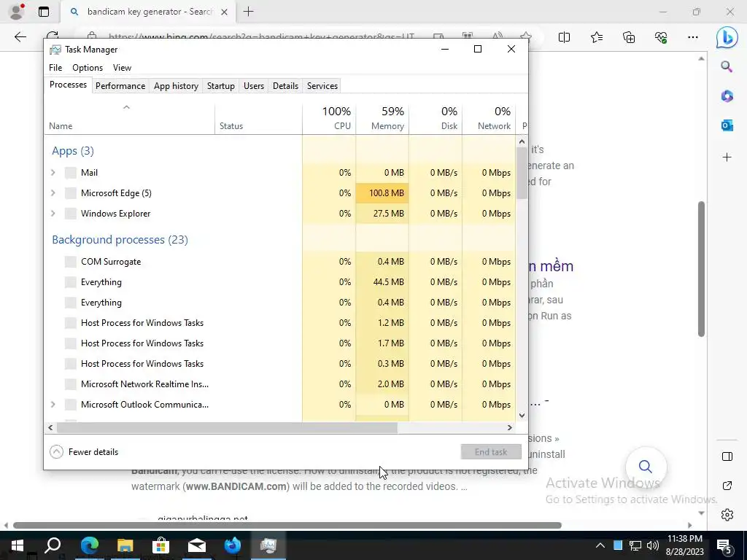Switch to Services tab
The image size is (747, 560).
[x=322, y=86]
